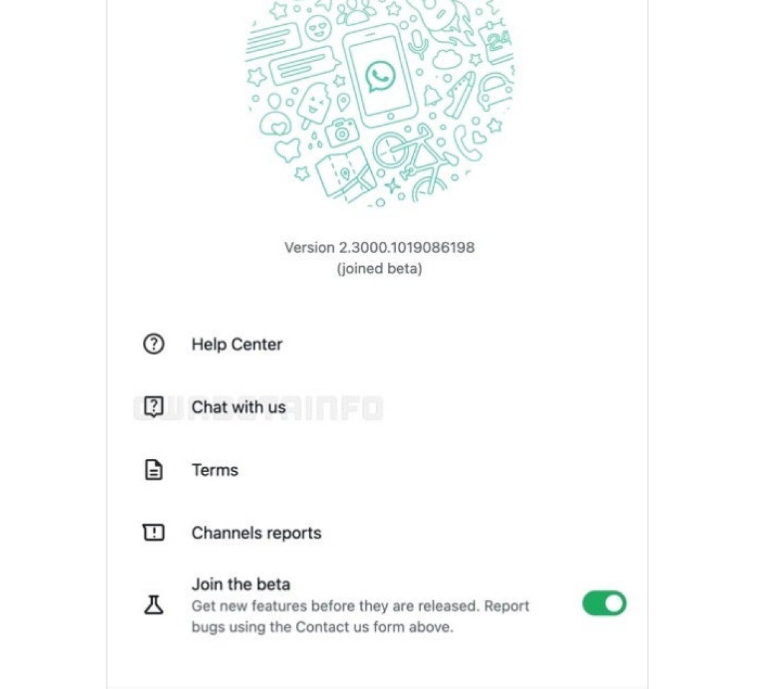Click the camera doodle in artwork
This screenshot has height=689, width=784.
click(x=342, y=132)
